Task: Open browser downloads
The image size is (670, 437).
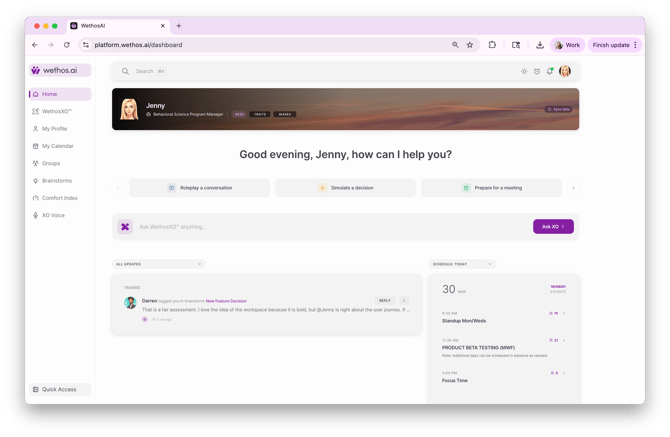Action: [540, 45]
